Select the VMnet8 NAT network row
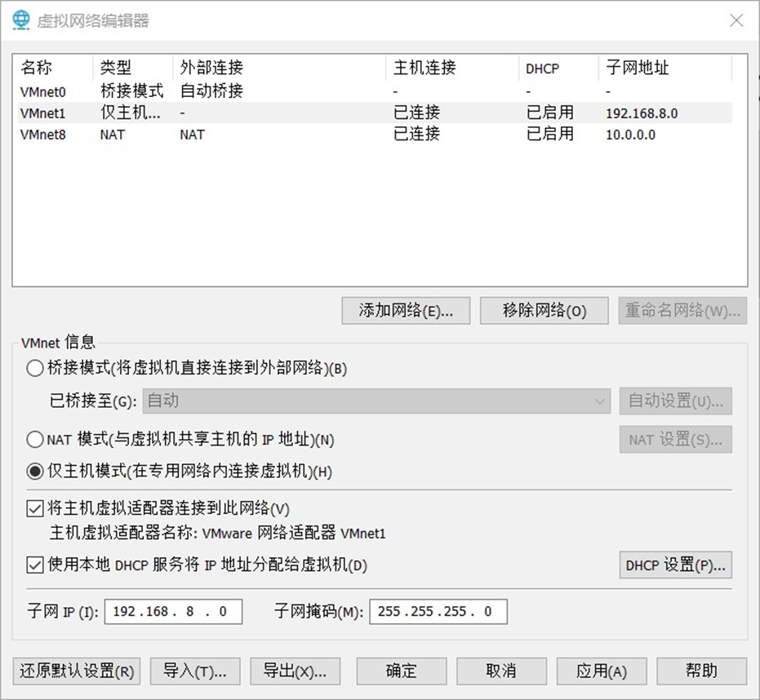760x700 pixels. (x=82, y=135)
